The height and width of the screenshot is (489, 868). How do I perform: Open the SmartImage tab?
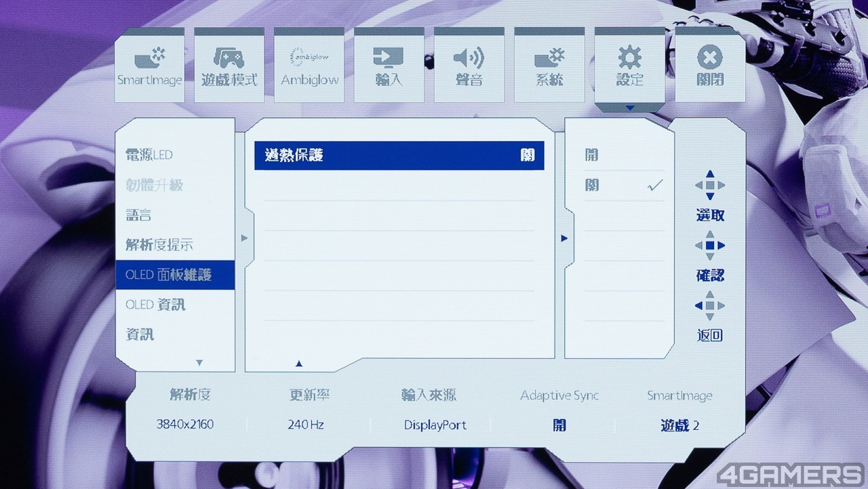pos(149,65)
